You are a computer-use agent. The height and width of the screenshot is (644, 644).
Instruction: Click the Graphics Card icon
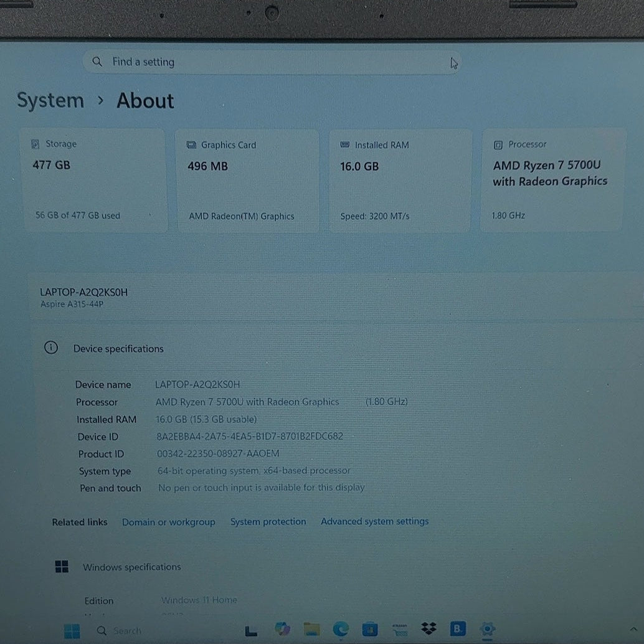click(191, 145)
